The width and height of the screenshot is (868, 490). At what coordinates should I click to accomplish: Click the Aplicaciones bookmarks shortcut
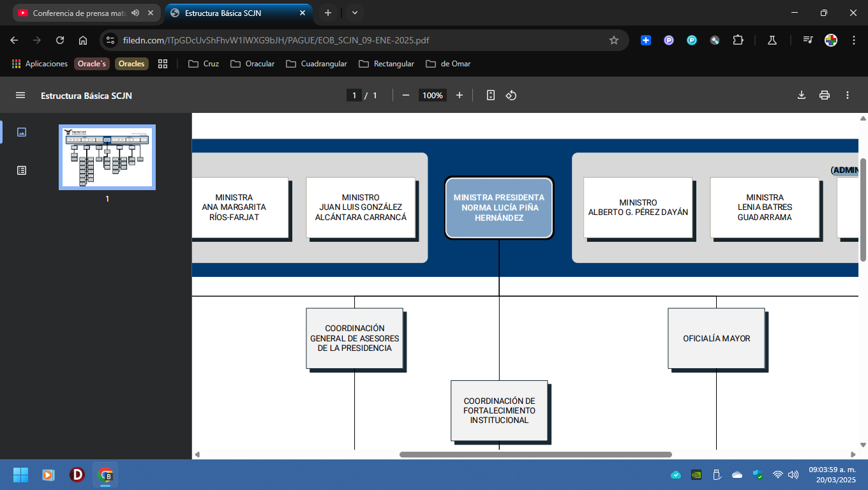point(40,64)
